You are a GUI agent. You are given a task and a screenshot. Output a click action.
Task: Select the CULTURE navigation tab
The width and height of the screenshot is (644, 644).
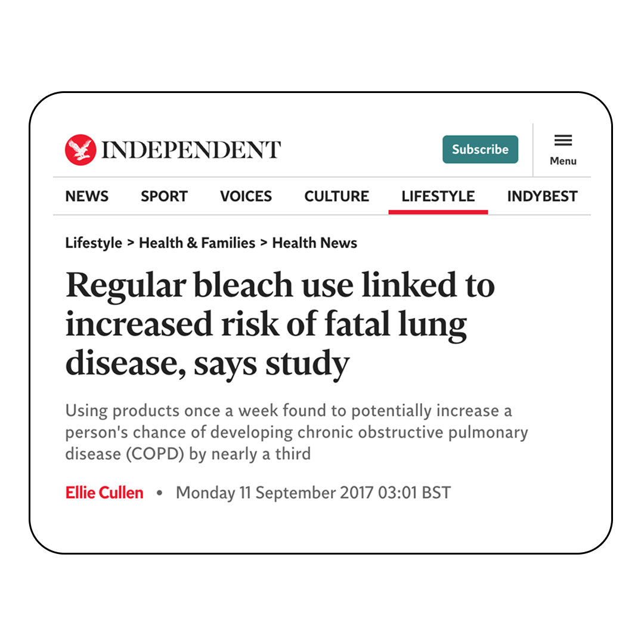point(336,196)
